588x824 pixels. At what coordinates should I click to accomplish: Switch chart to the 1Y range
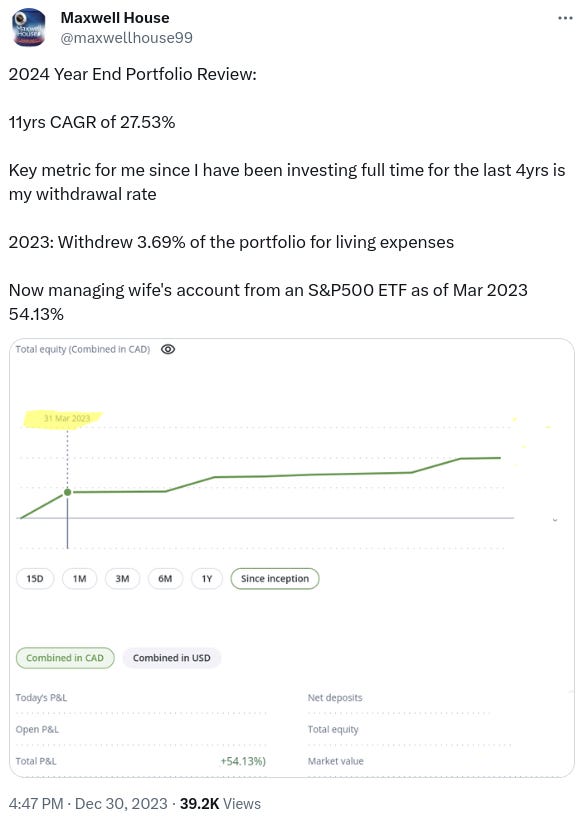click(207, 579)
